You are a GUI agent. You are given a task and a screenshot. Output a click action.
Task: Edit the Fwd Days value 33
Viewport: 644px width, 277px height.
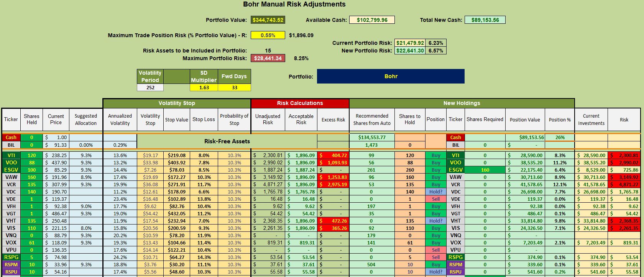234,87
